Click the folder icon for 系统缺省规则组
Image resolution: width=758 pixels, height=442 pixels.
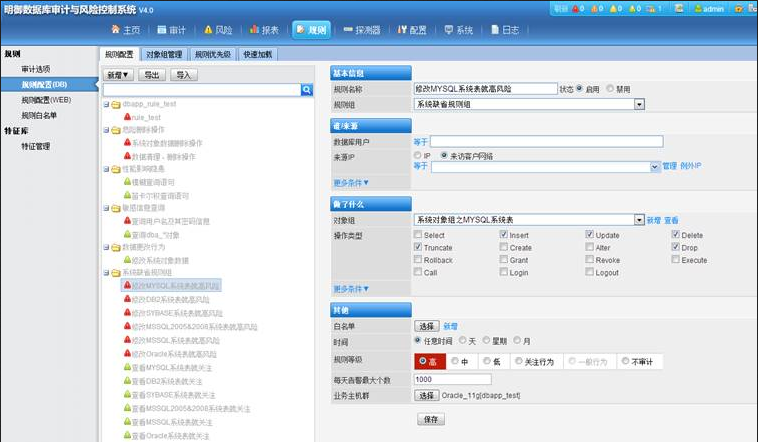pos(116,273)
